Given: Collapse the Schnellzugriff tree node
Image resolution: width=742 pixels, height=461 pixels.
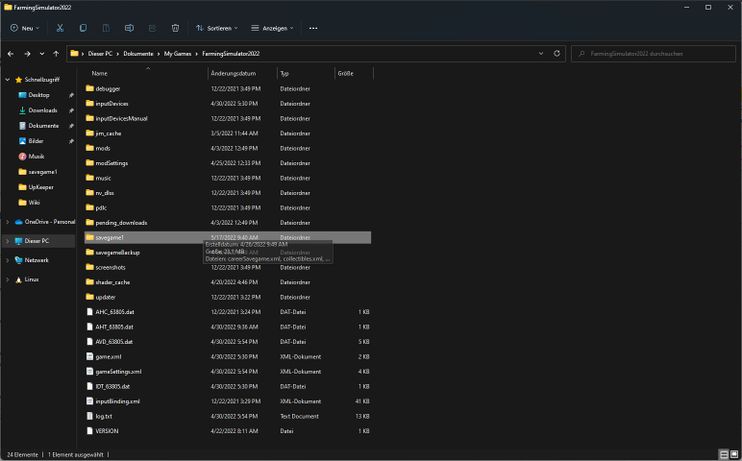Looking at the screenshot, I should tap(8, 80).
